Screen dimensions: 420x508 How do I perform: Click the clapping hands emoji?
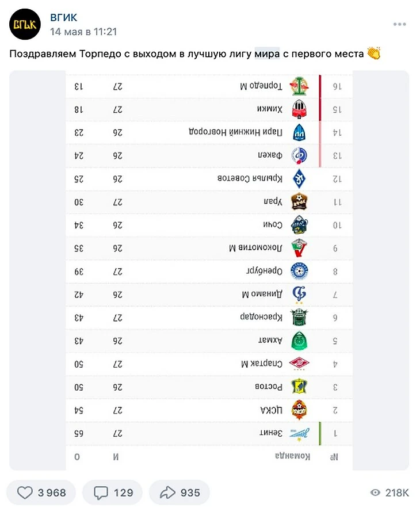pyautogui.click(x=374, y=54)
